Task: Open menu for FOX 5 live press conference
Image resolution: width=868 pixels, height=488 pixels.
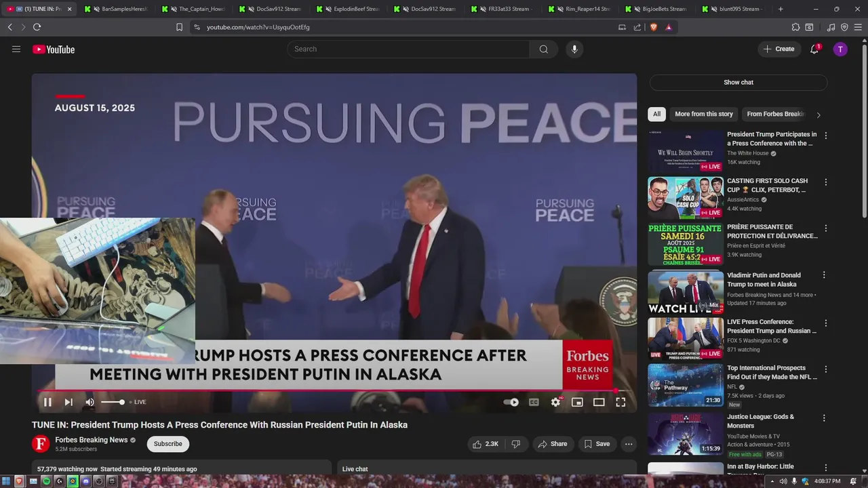Action: (825, 322)
